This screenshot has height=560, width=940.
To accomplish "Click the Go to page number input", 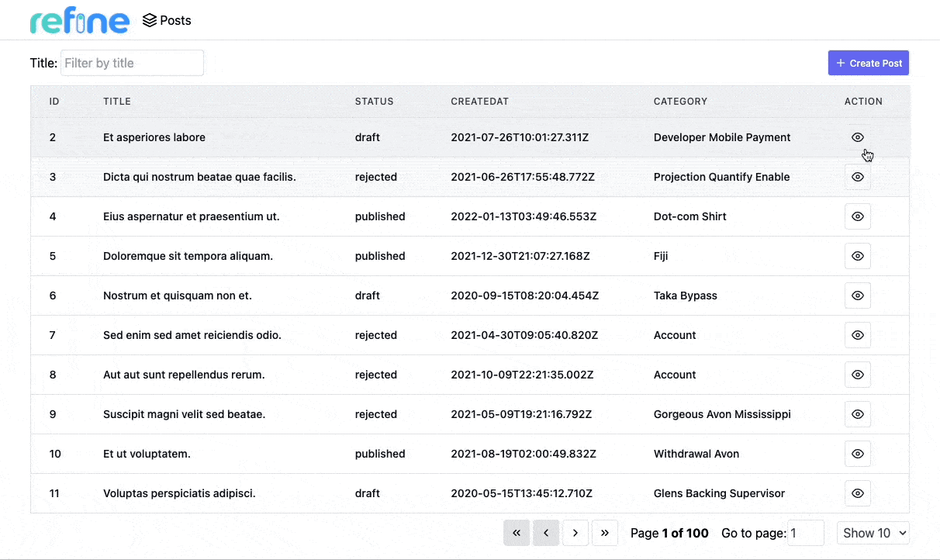I will (x=805, y=533).
